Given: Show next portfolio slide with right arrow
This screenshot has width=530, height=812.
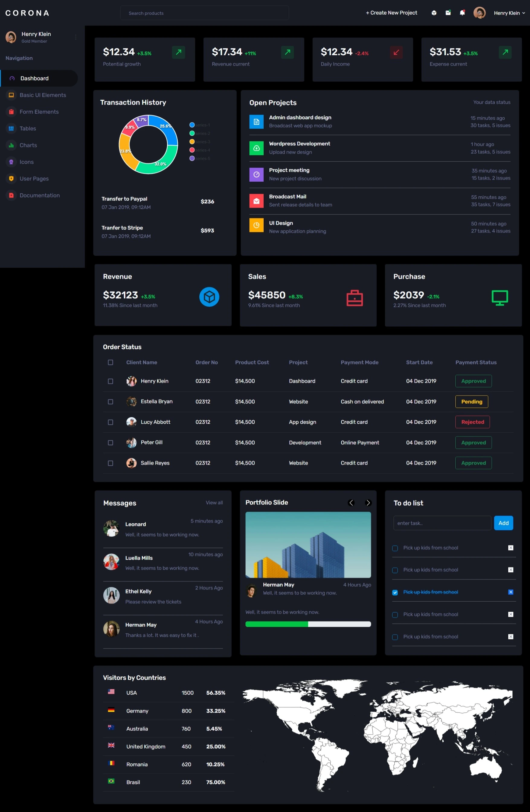Looking at the screenshot, I should (x=368, y=503).
